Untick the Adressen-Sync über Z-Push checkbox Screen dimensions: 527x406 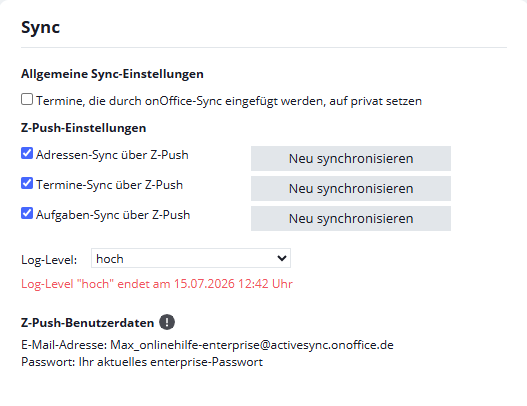27,153
